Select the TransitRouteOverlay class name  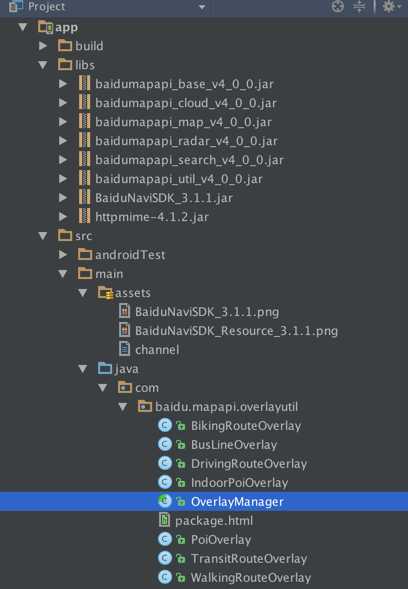point(249,559)
